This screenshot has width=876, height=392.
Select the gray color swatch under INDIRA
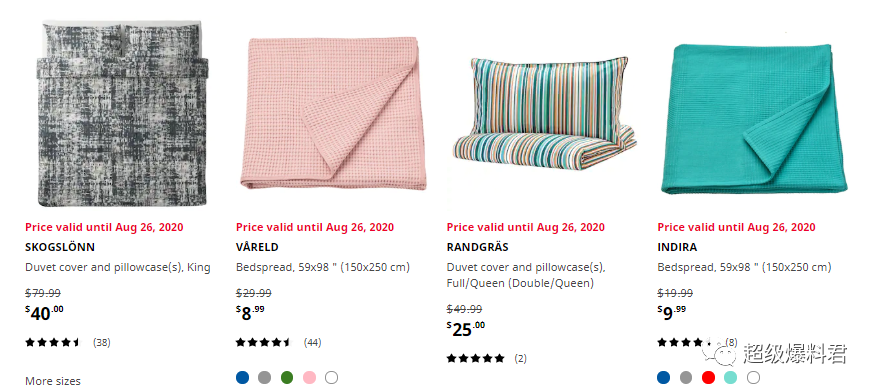[686, 378]
